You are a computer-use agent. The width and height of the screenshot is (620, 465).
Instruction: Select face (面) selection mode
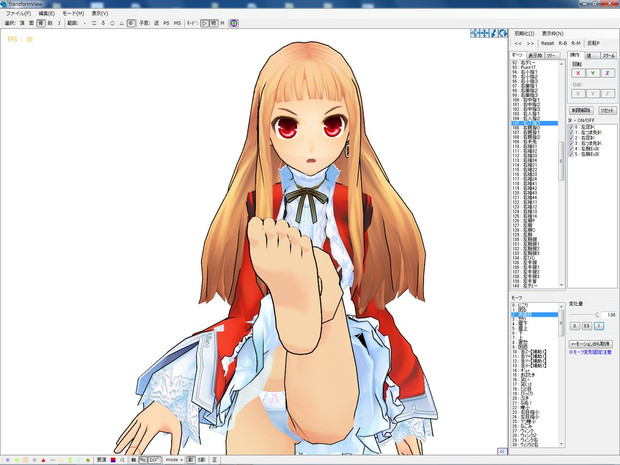pos(31,23)
